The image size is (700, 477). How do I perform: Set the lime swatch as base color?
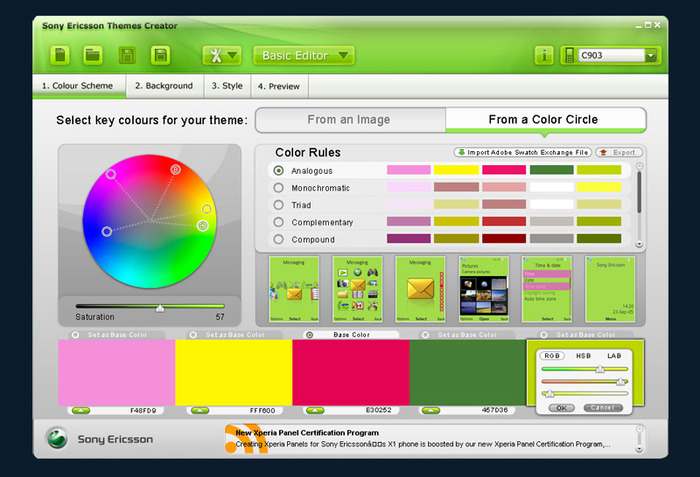544,335
